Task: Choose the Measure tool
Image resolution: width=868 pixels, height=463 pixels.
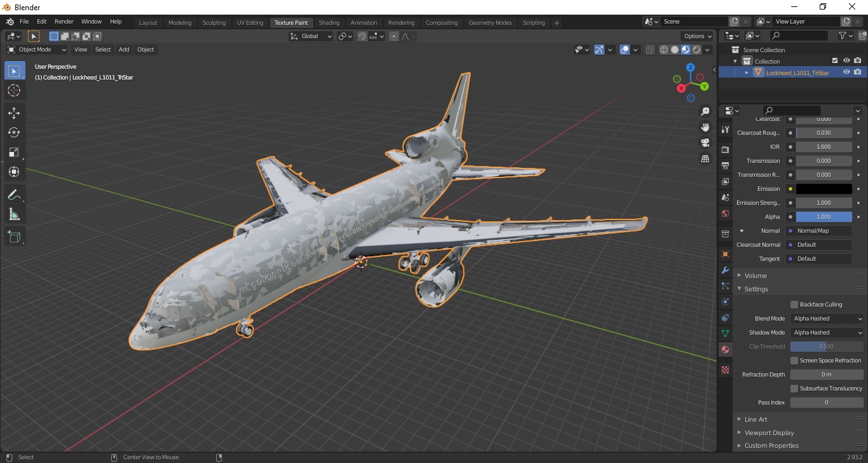Action: coord(14,214)
